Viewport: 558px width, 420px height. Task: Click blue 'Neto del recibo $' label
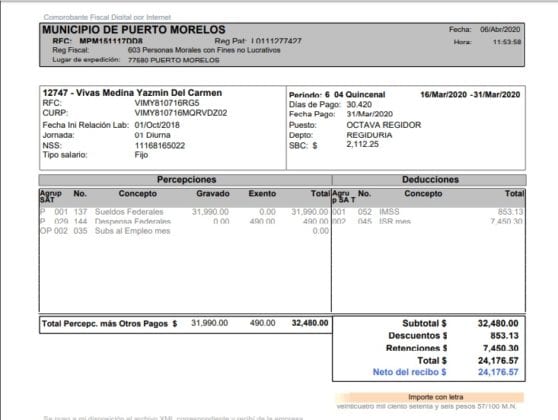tap(409, 372)
